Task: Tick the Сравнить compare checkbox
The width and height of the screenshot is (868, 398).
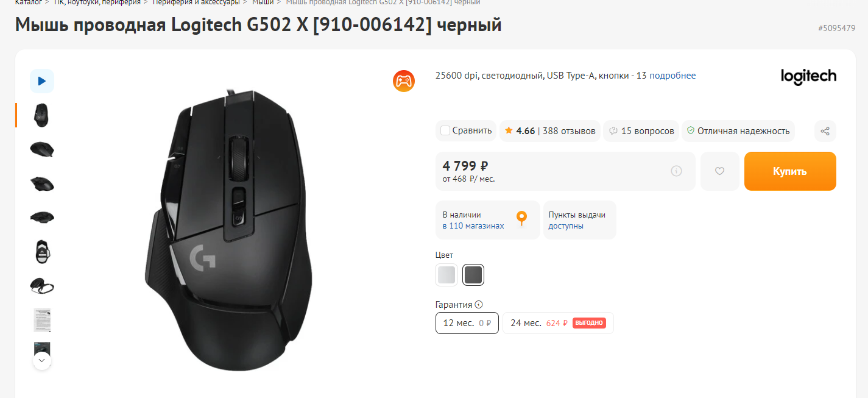Action: click(x=445, y=130)
